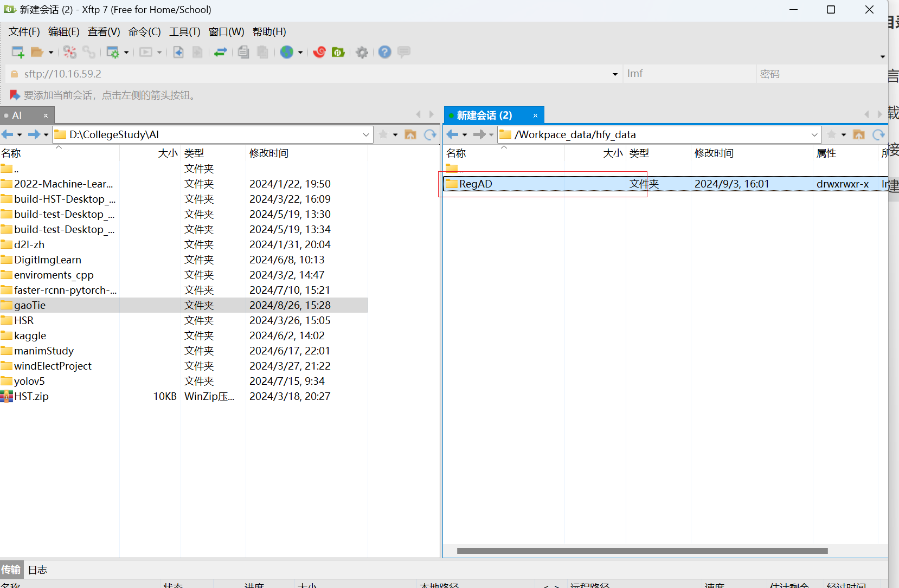
Task: Select the d2l-zh folder
Action: (184, 244)
